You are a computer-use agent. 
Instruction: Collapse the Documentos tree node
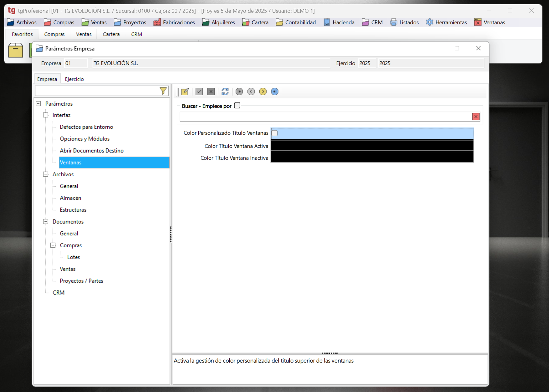[x=46, y=222]
